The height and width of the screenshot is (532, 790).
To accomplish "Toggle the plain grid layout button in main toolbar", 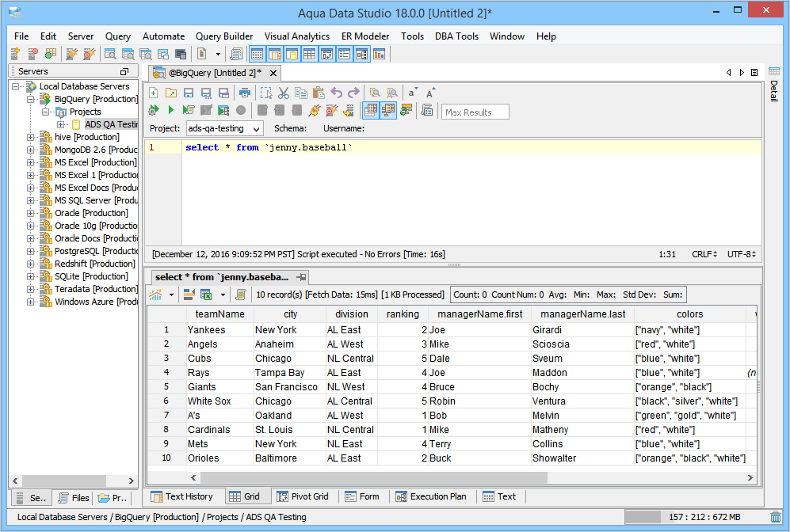I will [309, 54].
